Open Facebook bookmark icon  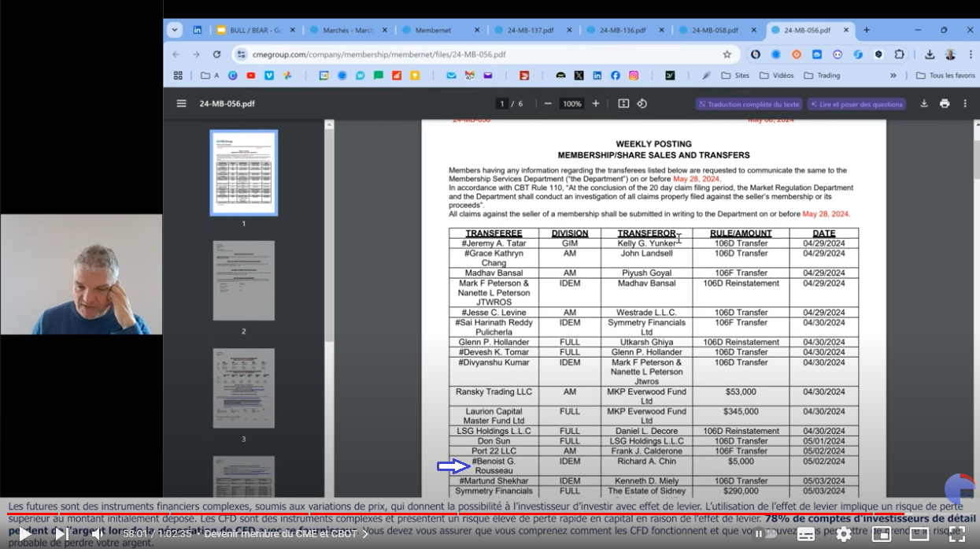(x=615, y=76)
